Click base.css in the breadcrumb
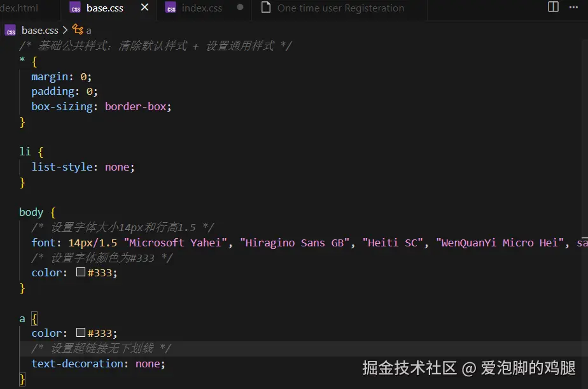The width and height of the screenshot is (588, 389). [x=39, y=31]
